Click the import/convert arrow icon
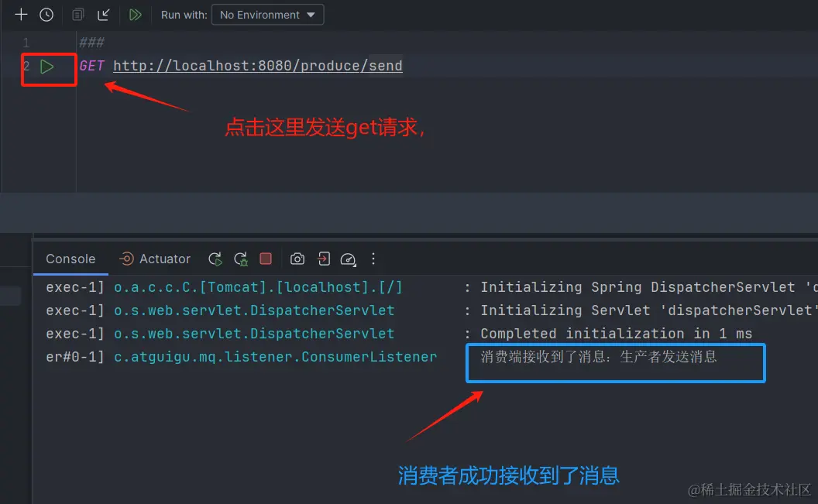 coord(103,15)
